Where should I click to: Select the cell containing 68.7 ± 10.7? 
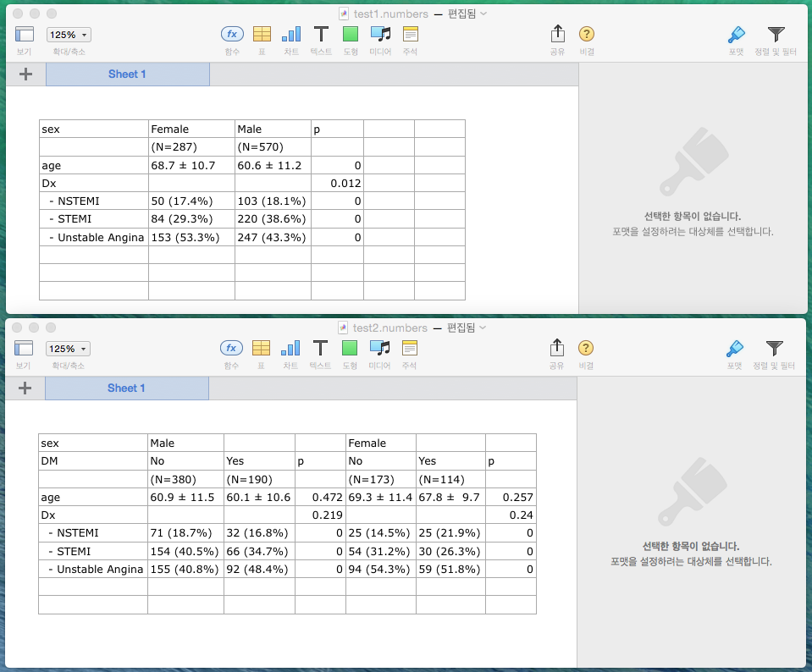click(x=191, y=165)
